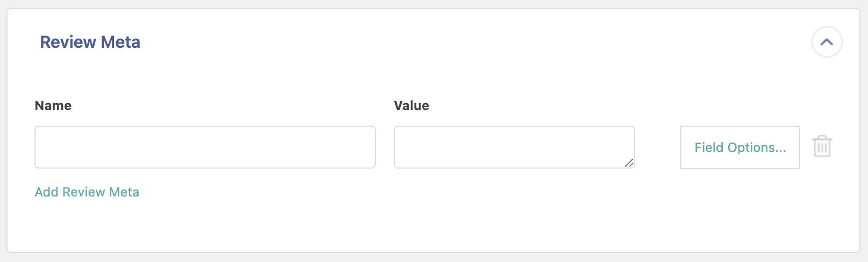Add another Review Meta entry
The height and width of the screenshot is (262, 868).
coord(87,192)
